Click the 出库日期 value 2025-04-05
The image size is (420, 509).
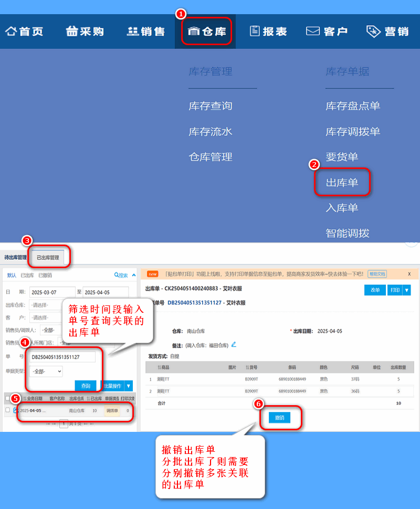coord(330,331)
